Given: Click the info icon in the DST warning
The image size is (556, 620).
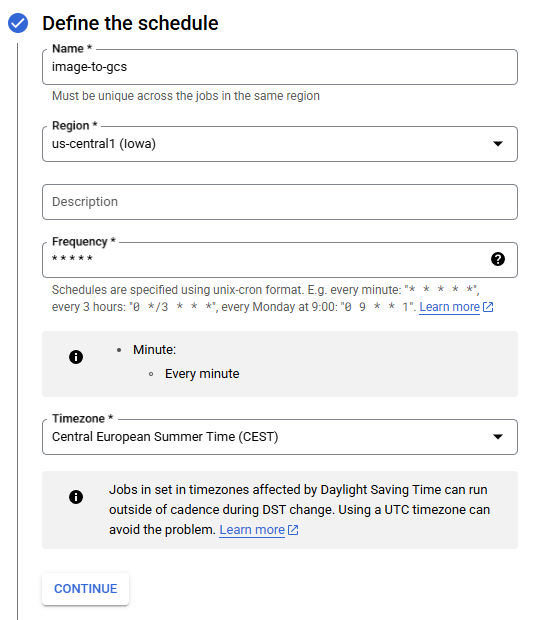Looking at the screenshot, I should tap(76, 497).
